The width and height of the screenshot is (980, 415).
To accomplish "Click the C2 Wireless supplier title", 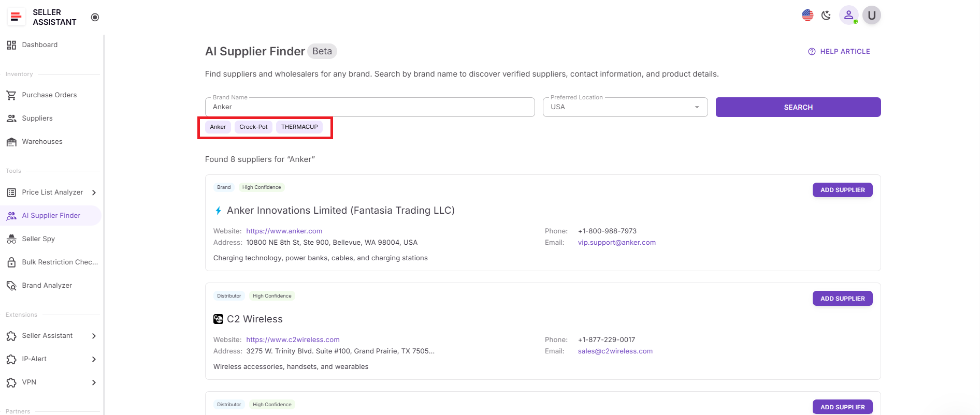I will click(255, 319).
